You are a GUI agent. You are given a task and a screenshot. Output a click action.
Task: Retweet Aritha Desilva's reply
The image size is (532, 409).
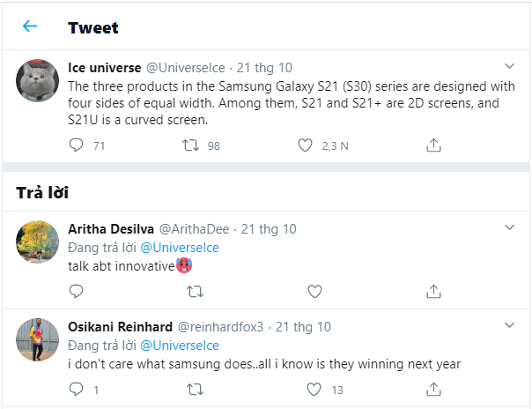(196, 290)
